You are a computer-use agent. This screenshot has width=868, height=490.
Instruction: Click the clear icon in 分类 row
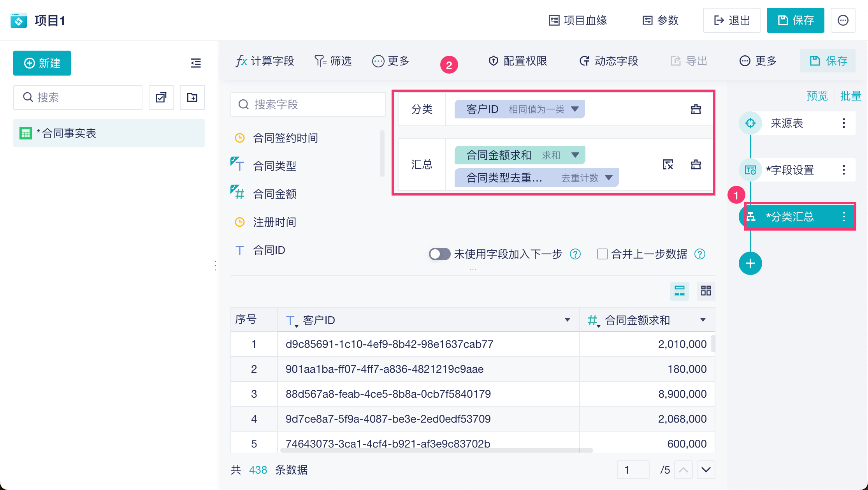coord(696,109)
